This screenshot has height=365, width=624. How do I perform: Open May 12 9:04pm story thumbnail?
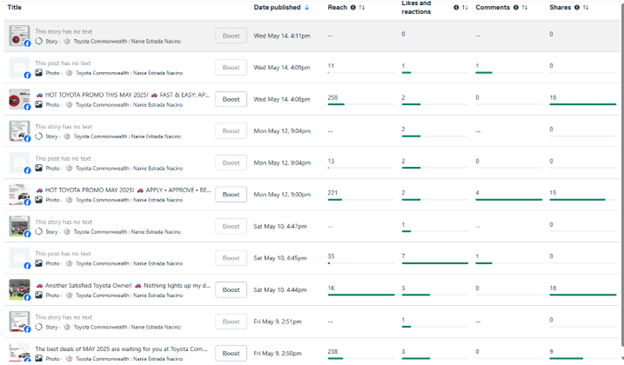(x=19, y=131)
